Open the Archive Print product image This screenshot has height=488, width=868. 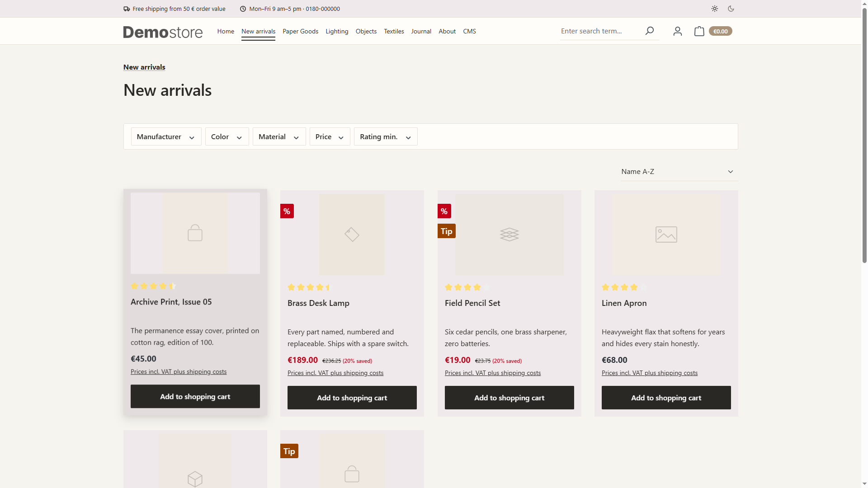195,233
